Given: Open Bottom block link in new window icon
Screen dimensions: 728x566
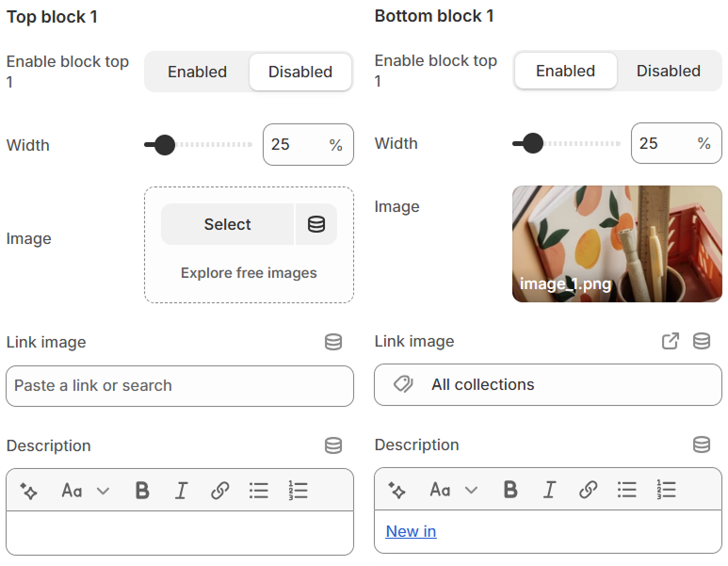Looking at the screenshot, I should click(x=671, y=341).
